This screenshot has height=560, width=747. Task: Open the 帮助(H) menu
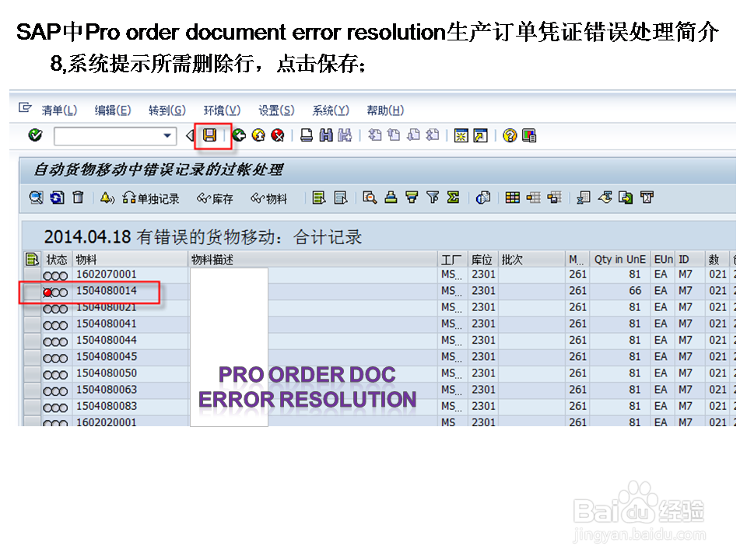pyautogui.click(x=385, y=110)
